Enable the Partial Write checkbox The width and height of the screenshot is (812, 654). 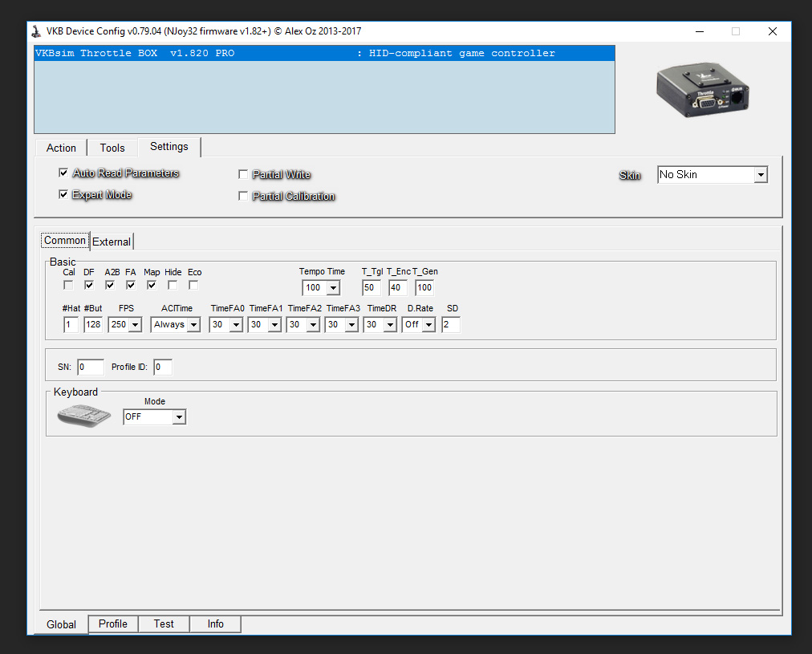click(243, 174)
